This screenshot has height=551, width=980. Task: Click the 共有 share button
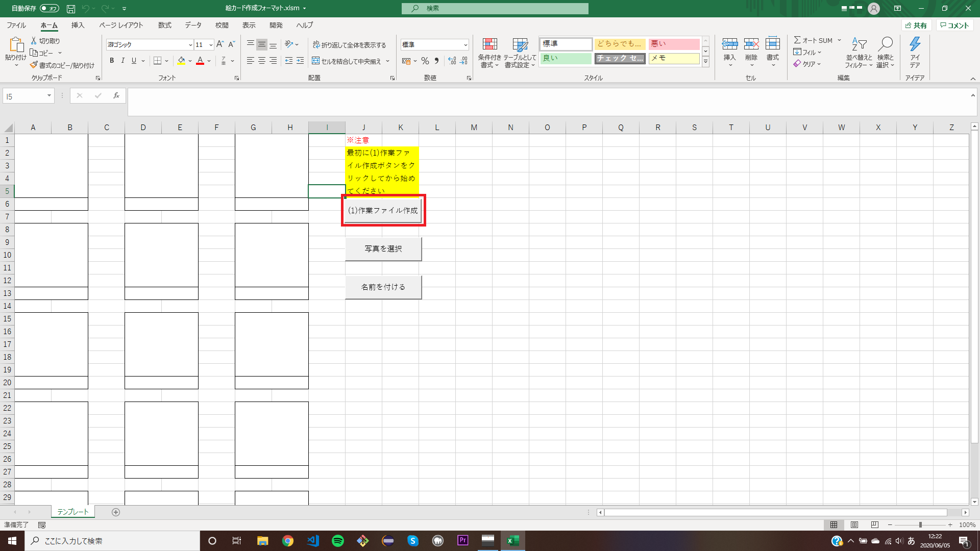[916, 26]
